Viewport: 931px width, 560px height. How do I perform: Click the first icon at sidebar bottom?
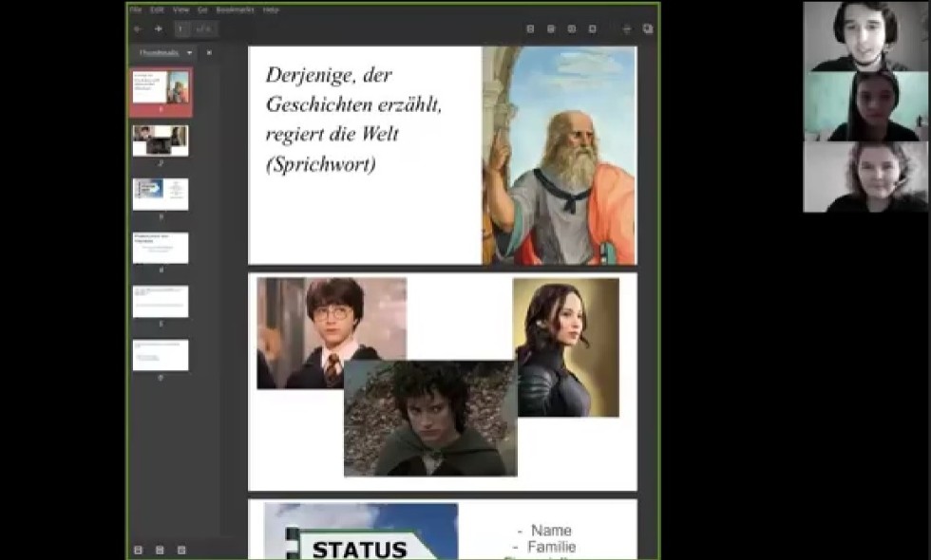tap(139, 550)
